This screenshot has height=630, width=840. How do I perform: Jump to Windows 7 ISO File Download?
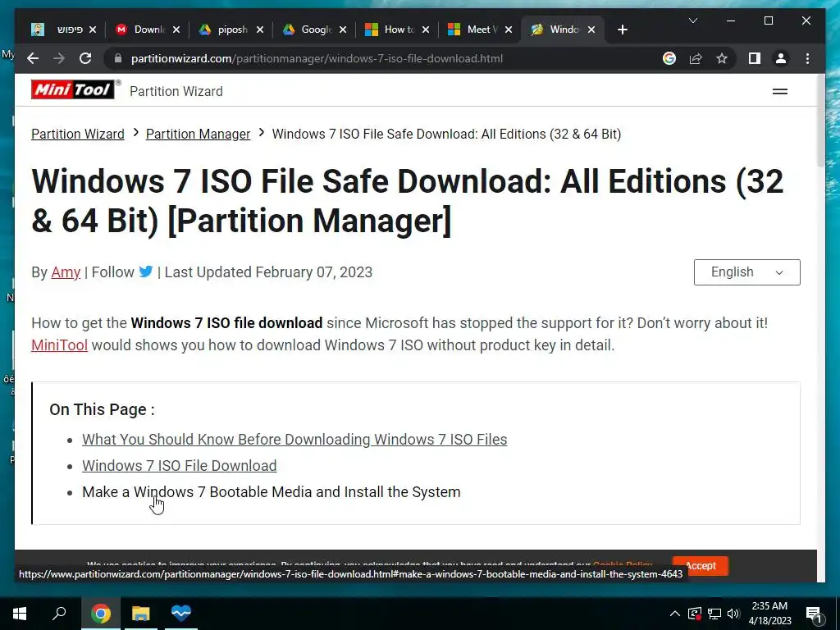point(179,466)
